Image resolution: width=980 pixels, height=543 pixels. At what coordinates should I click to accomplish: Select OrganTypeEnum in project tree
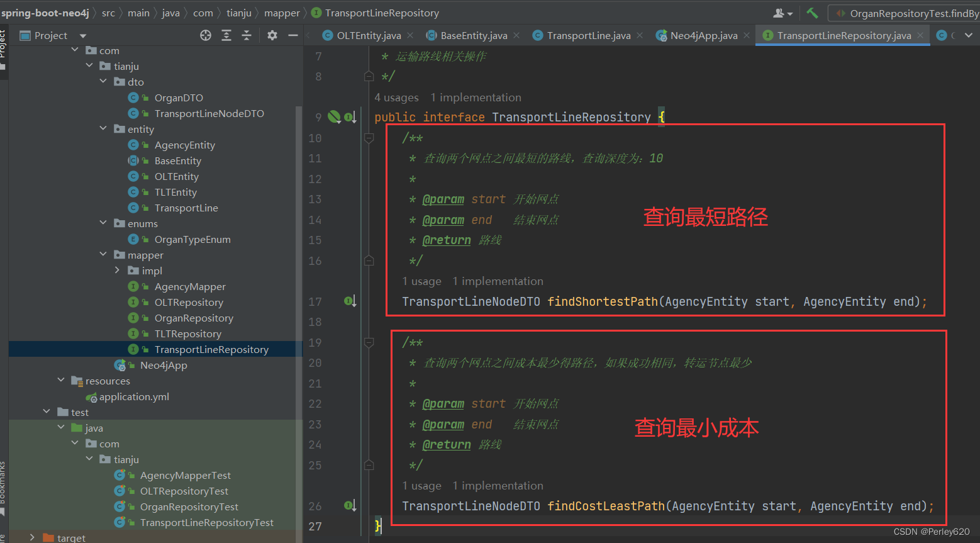192,239
